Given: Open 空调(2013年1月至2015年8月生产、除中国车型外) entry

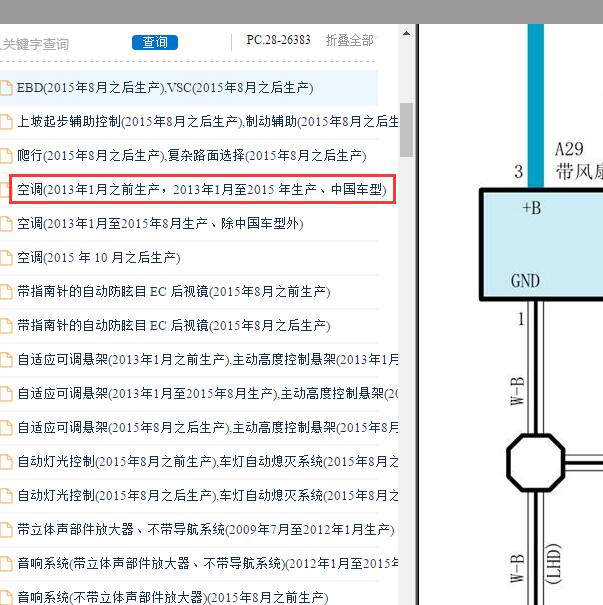Looking at the screenshot, I should pos(160,223).
